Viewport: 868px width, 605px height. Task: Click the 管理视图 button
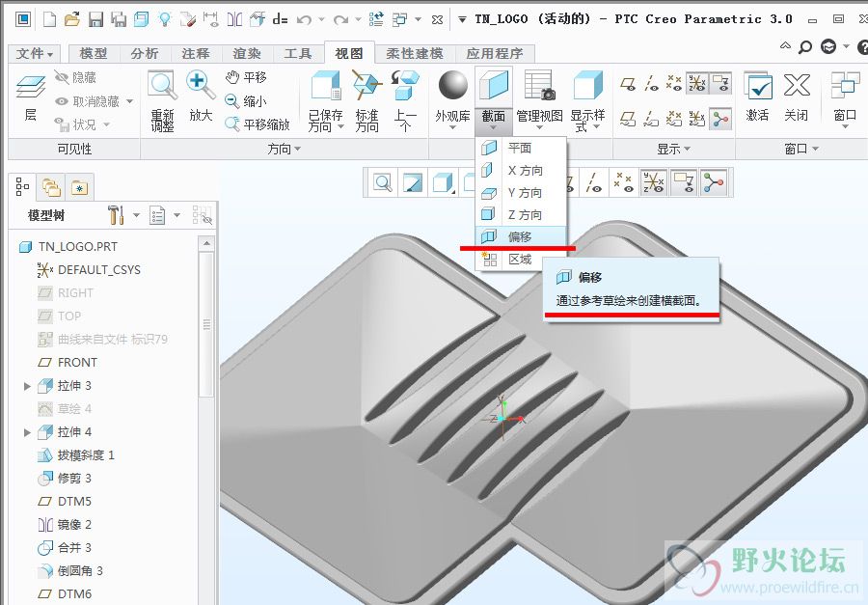(x=539, y=99)
